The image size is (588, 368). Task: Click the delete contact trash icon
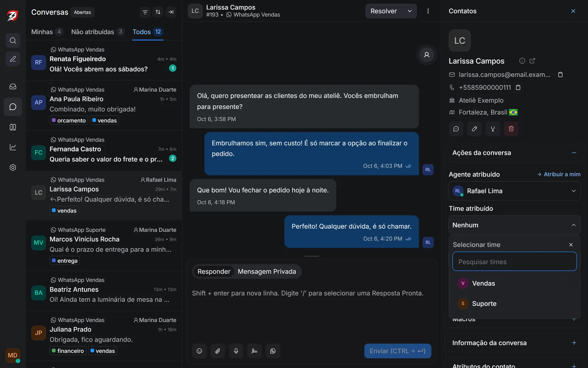(511, 129)
